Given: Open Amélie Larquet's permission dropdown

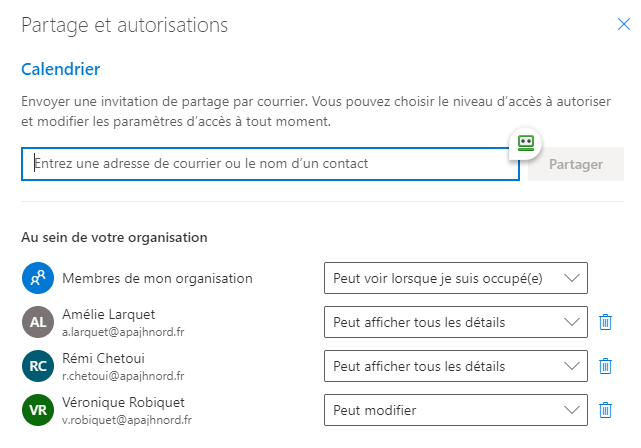Looking at the screenshot, I should tap(456, 322).
